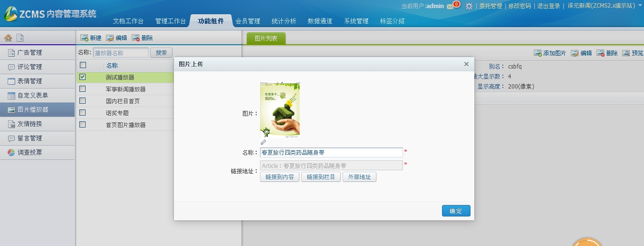644x246 pixels.
Task: Toggle the select-all checkbox in table header
Action: click(x=83, y=65)
